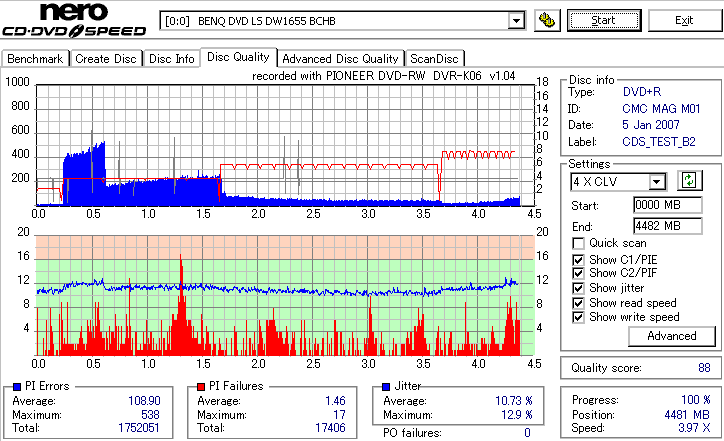Click the recorded with PIONEER DVD-RW text

(384, 76)
